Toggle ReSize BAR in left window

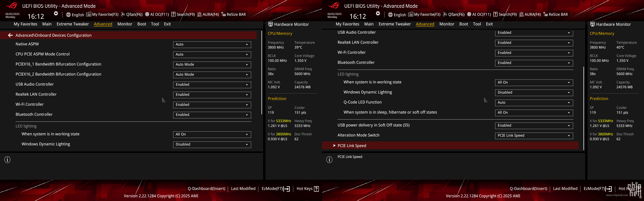[233, 14]
